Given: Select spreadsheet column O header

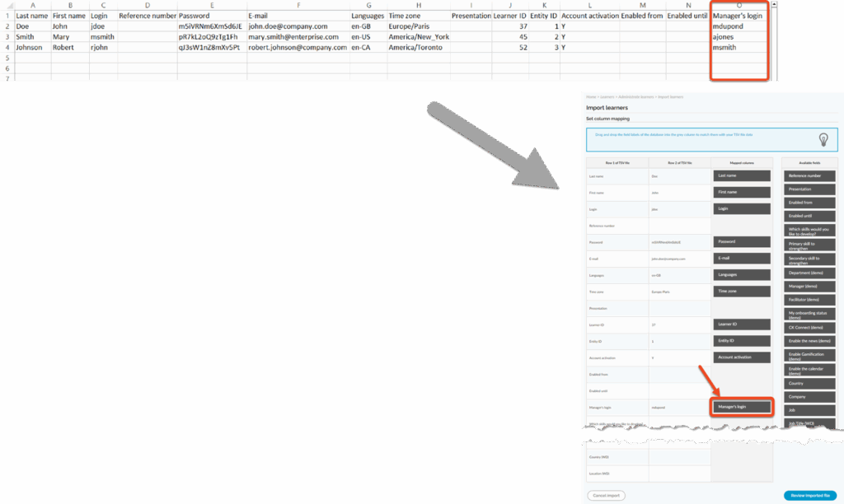Looking at the screenshot, I should [x=739, y=5].
